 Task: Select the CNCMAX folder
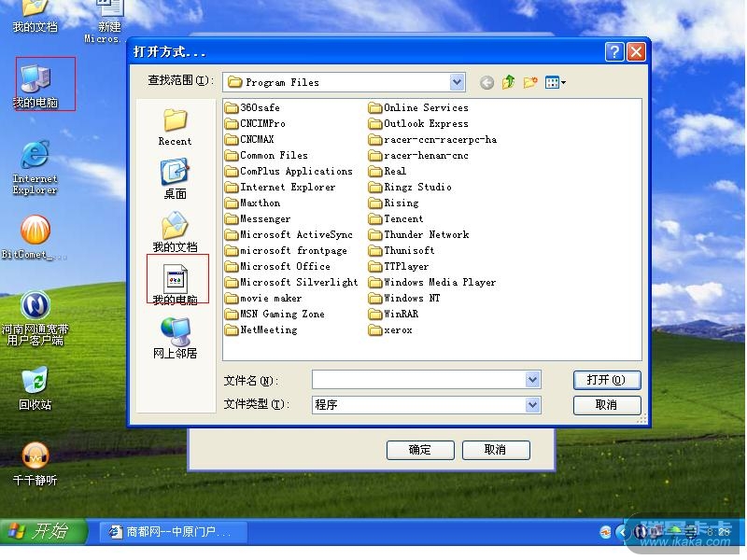coord(249,139)
